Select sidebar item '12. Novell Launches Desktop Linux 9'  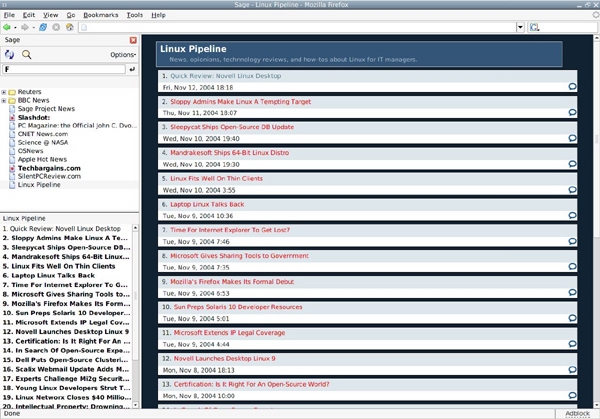point(66,332)
